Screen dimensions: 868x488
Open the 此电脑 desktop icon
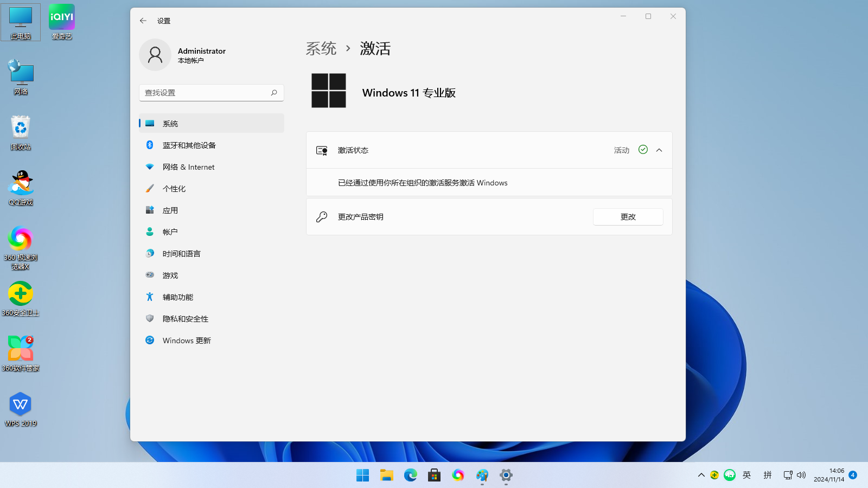pos(21,22)
